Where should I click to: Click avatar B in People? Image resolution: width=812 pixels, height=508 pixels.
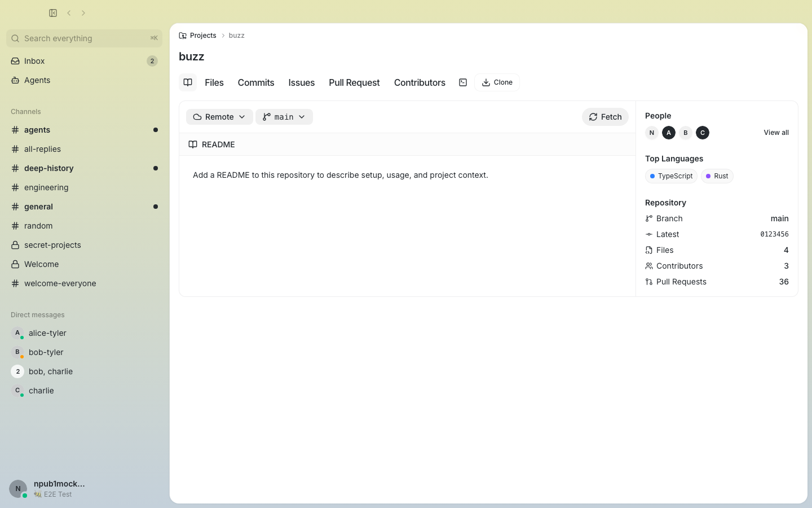pos(686,133)
